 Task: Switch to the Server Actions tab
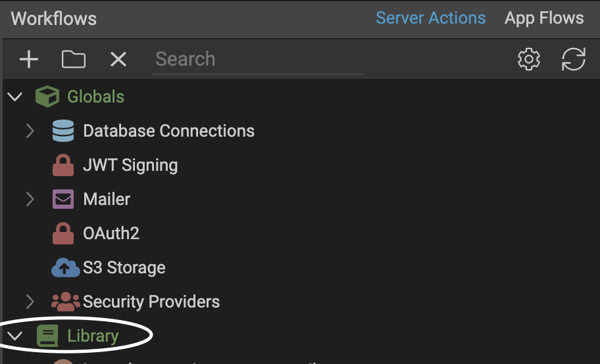click(430, 18)
